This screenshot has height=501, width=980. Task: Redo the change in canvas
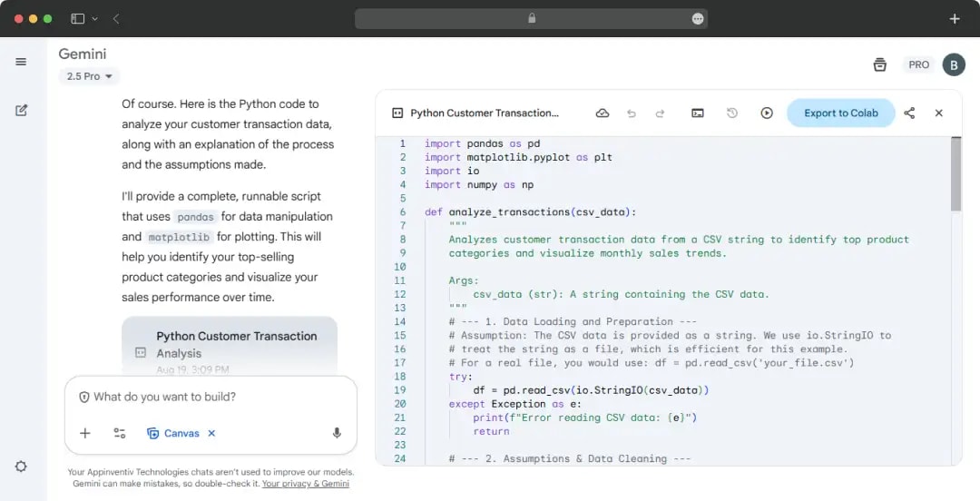pyautogui.click(x=660, y=113)
